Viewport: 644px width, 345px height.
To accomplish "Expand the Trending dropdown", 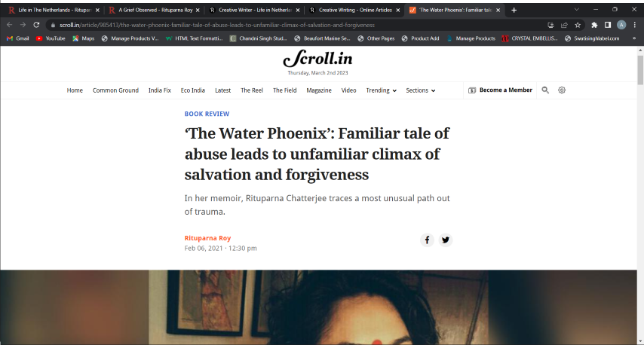I will (x=381, y=90).
